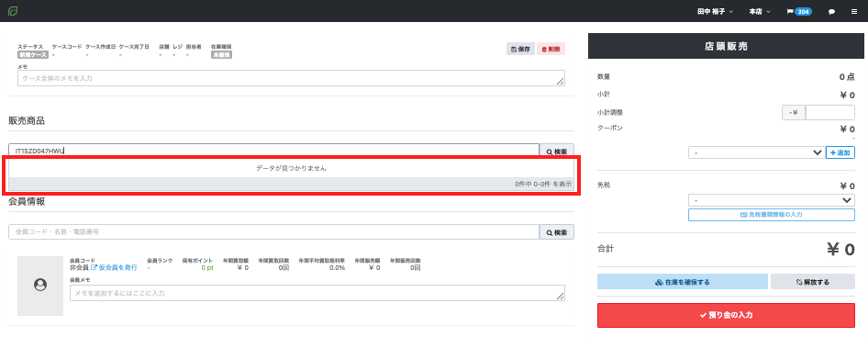Click the 未確保 stock status badge

221,55
